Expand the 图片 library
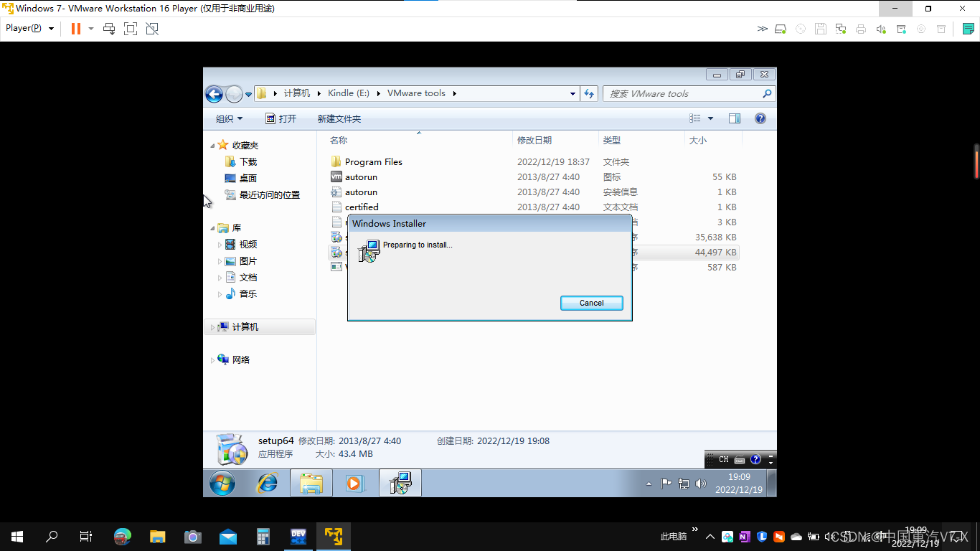980x551 pixels. (220, 262)
